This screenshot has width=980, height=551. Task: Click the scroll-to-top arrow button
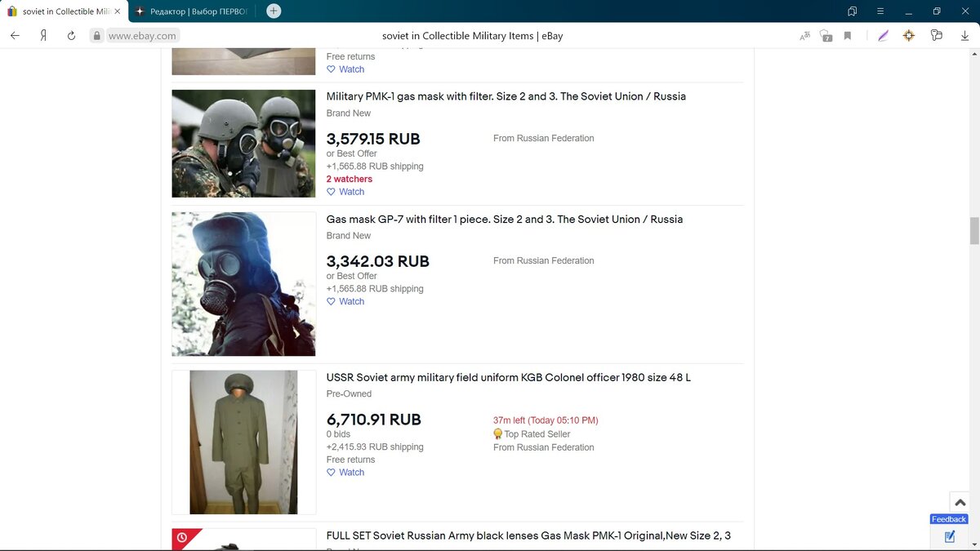(960, 502)
